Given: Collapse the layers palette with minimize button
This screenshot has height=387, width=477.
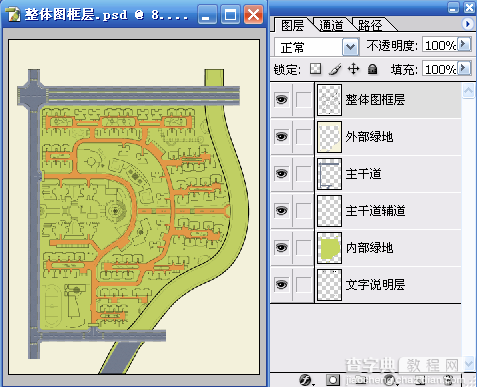Looking at the screenshot, I should (453, 7).
